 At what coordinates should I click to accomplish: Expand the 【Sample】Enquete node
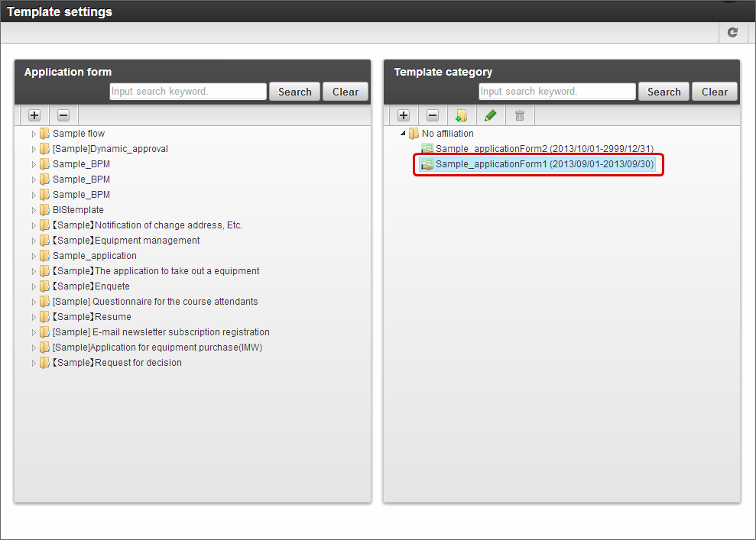pos(34,286)
